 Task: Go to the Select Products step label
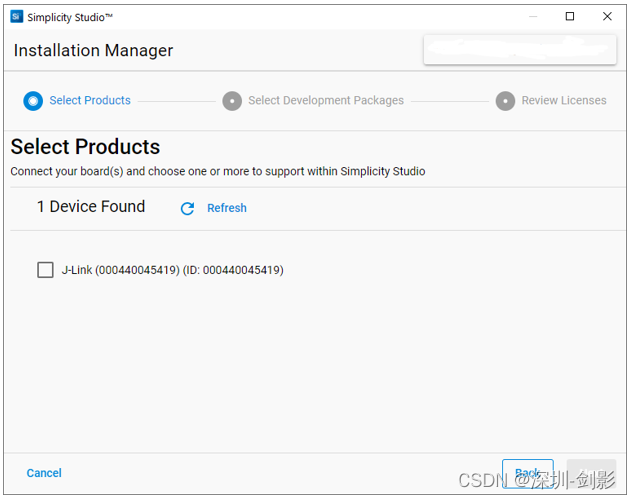click(90, 100)
